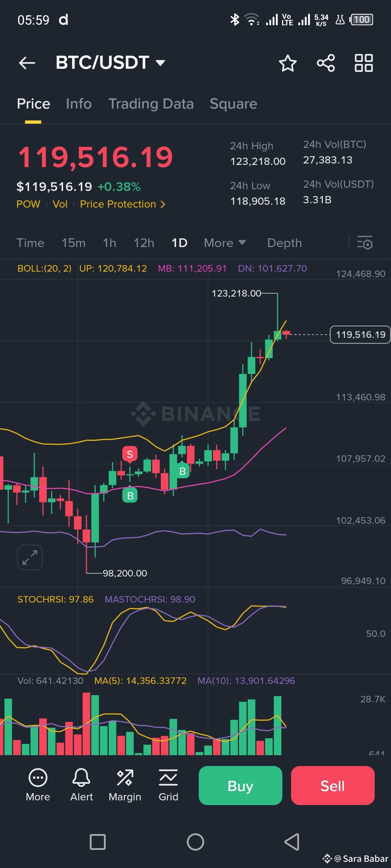
Task: Switch to the Trading Data tab
Action: tap(151, 104)
